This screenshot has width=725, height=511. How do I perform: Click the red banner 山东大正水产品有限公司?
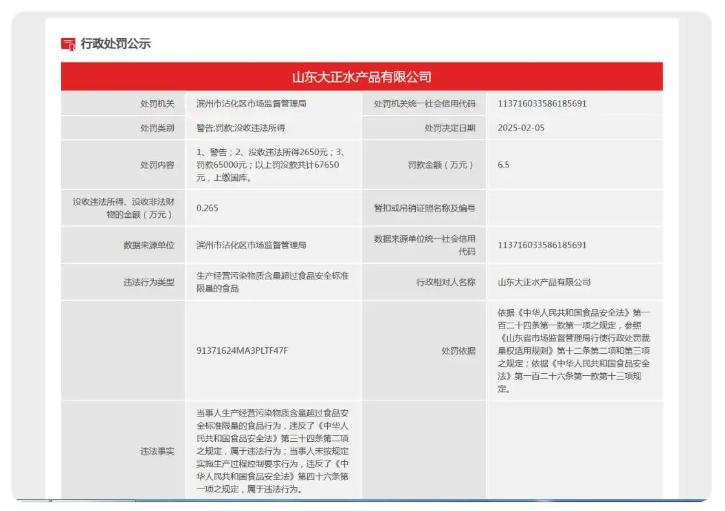click(362, 76)
